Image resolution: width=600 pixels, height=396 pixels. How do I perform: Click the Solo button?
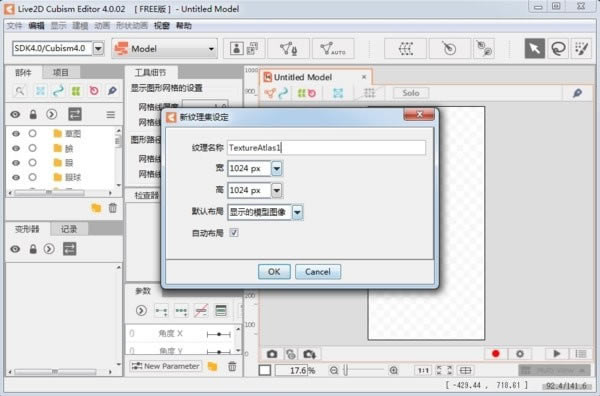411,93
